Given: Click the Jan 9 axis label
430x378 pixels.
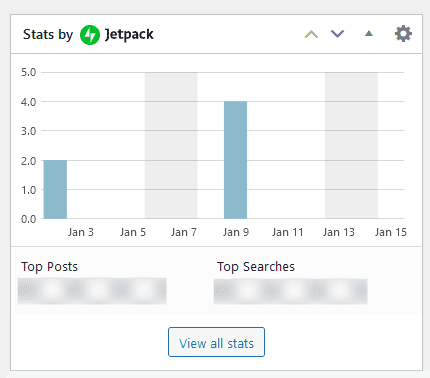Looking at the screenshot, I should pyautogui.click(x=236, y=232).
